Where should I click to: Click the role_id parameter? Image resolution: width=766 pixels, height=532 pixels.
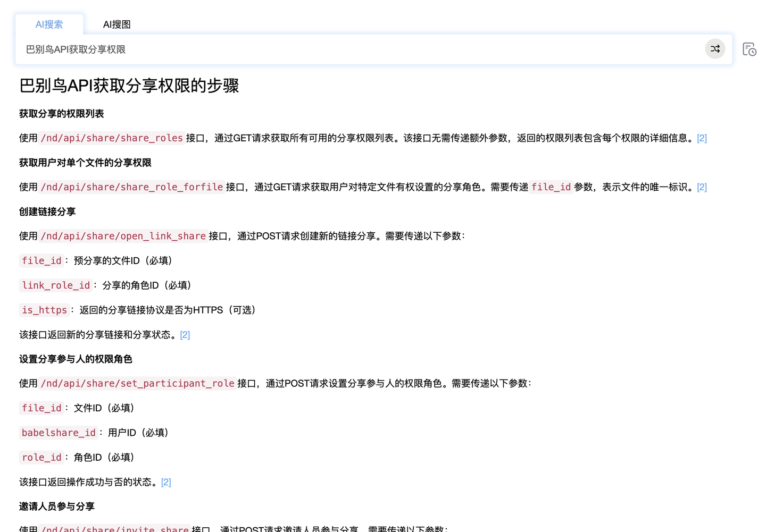click(x=41, y=457)
